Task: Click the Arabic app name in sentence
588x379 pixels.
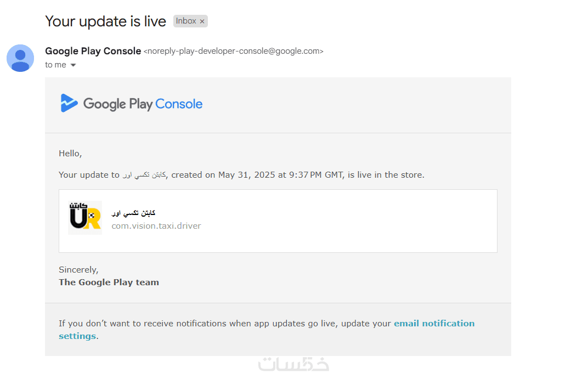Action: point(144,175)
